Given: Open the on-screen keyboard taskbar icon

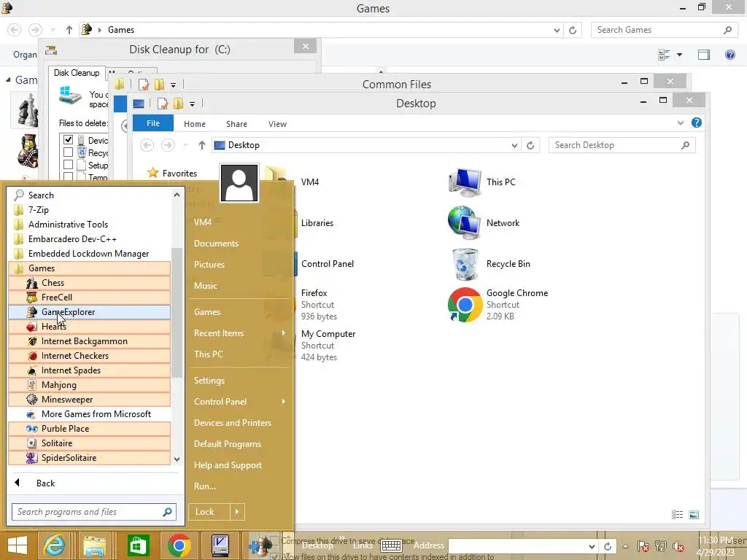Looking at the screenshot, I should click(x=391, y=545).
